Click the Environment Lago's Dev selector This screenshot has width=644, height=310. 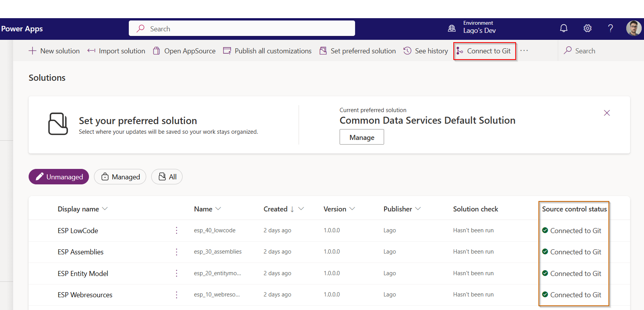click(x=480, y=27)
